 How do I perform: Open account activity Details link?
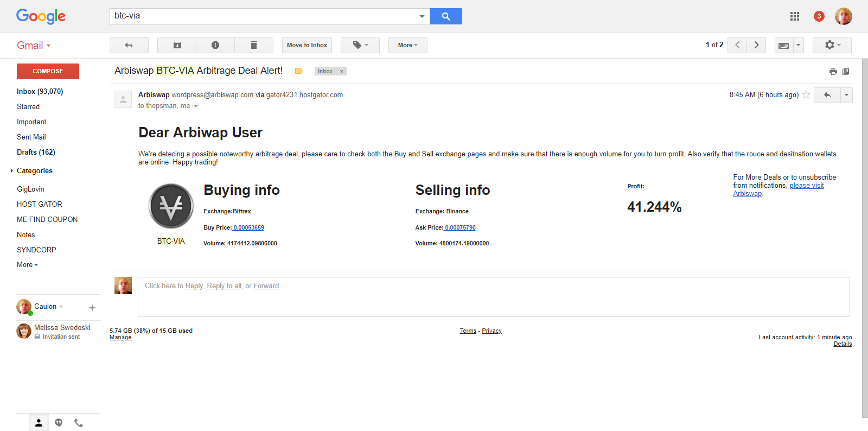(x=843, y=344)
